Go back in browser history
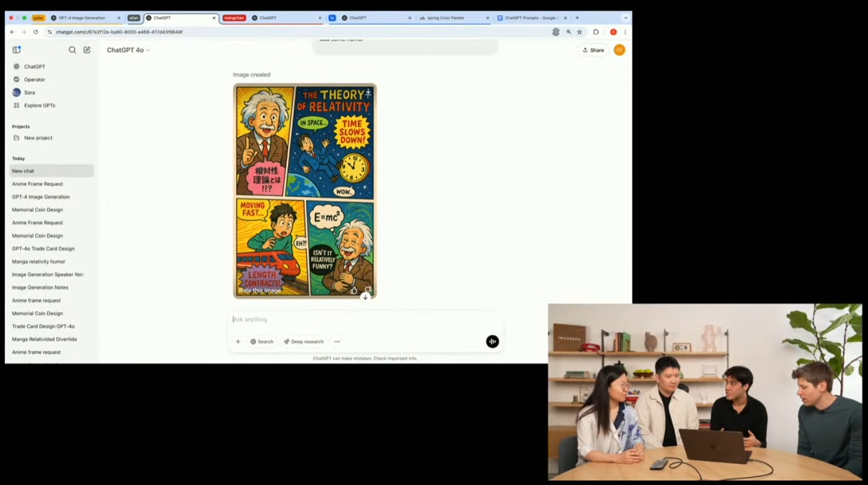Image resolution: width=868 pixels, height=485 pixels. [12, 32]
